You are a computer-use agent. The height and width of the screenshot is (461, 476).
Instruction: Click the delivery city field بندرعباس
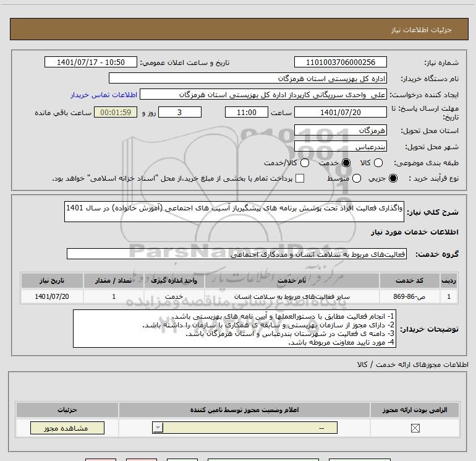pos(340,147)
